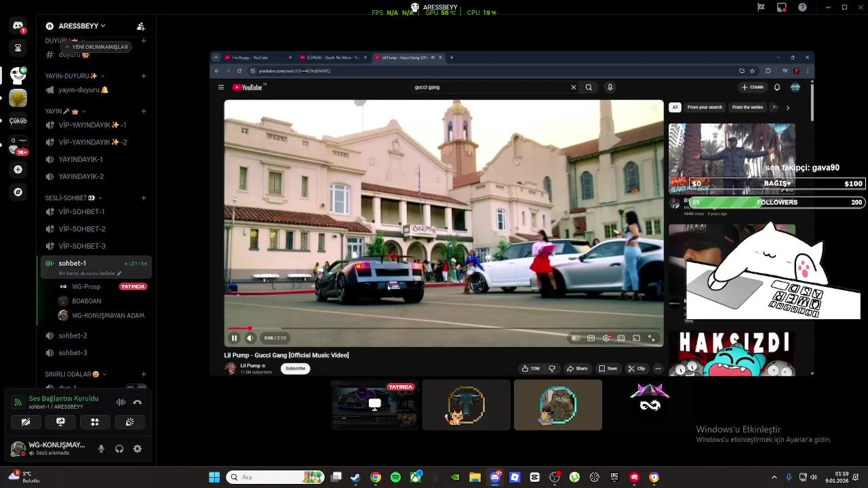Image resolution: width=868 pixels, height=488 pixels.
Task: Toggle Discord microphone mute
Action: (101, 449)
